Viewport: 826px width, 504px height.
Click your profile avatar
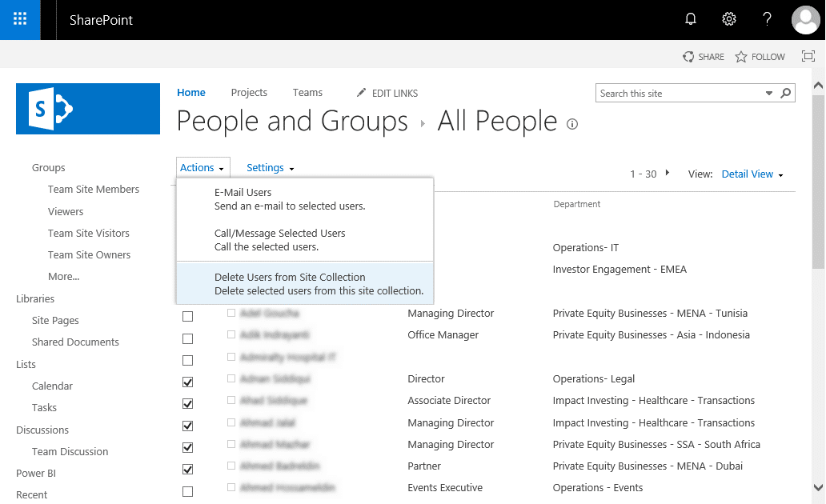click(x=804, y=20)
